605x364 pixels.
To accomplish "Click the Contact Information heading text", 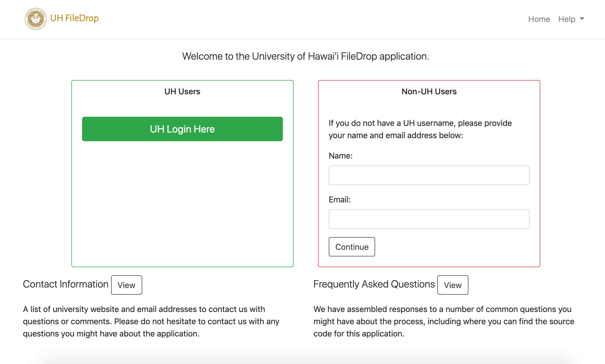I will pyautogui.click(x=66, y=284).
